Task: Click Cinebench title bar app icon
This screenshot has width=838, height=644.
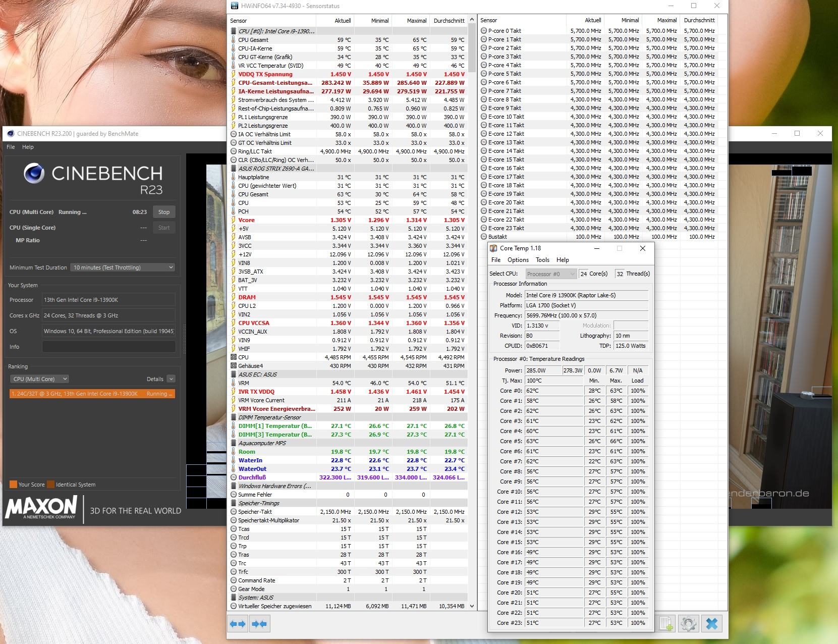Action: [10, 134]
